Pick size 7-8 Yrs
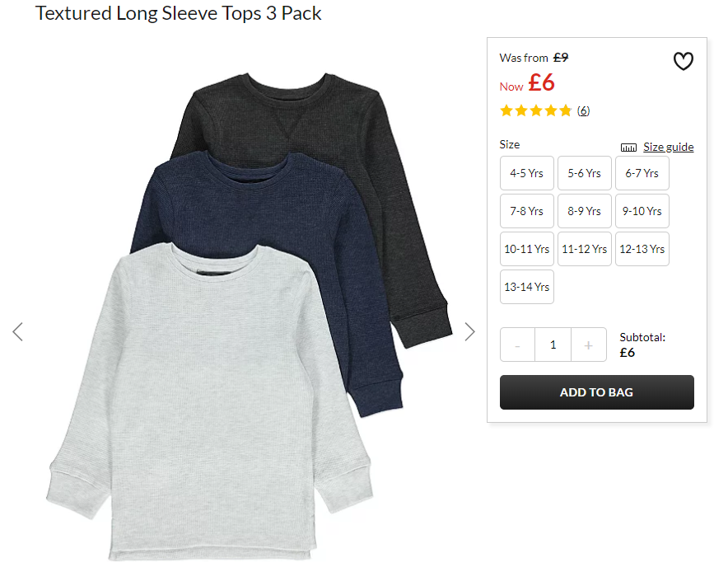 pos(526,211)
